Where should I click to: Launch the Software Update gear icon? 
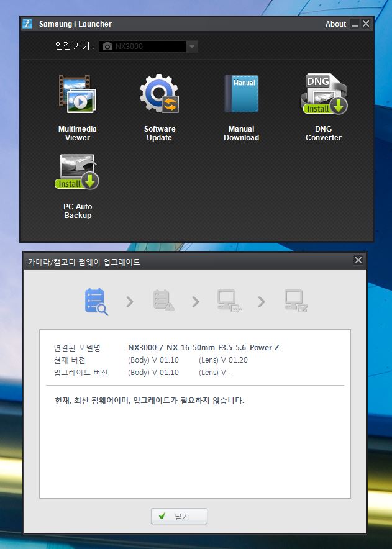coord(160,94)
